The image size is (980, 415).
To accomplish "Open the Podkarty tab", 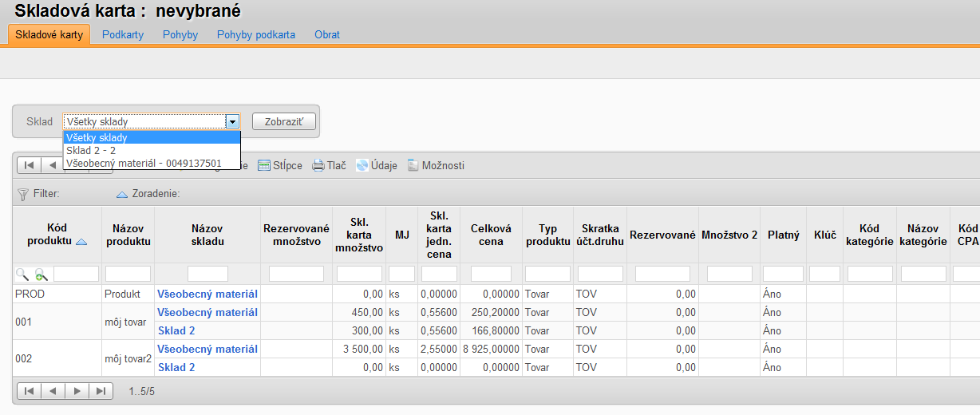I will point(123,34).
